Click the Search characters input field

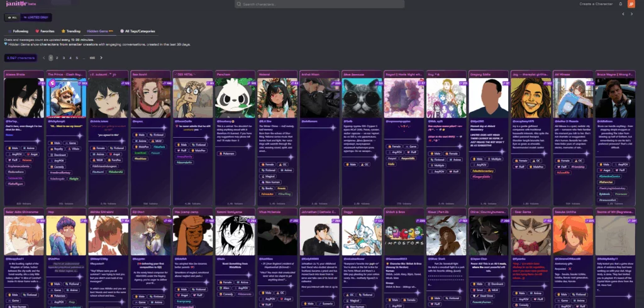[319, 4]
